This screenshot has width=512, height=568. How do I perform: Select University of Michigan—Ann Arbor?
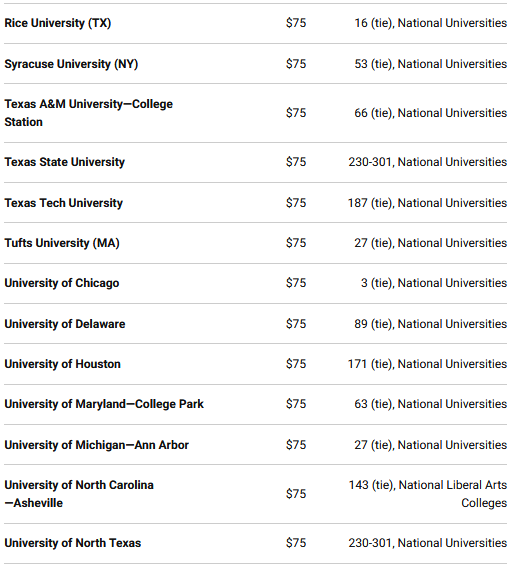coord(96,445)
